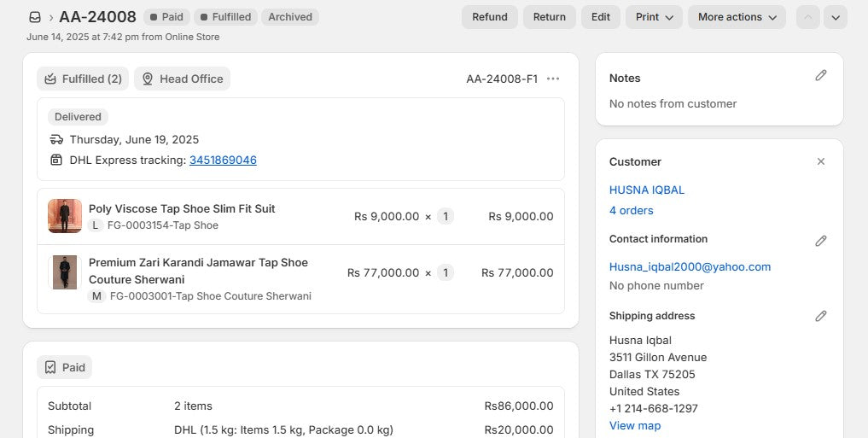Click the customer email address link
The width and height of the screenshot is (868, 438).
pyautogui.click(x=690, y=266)
